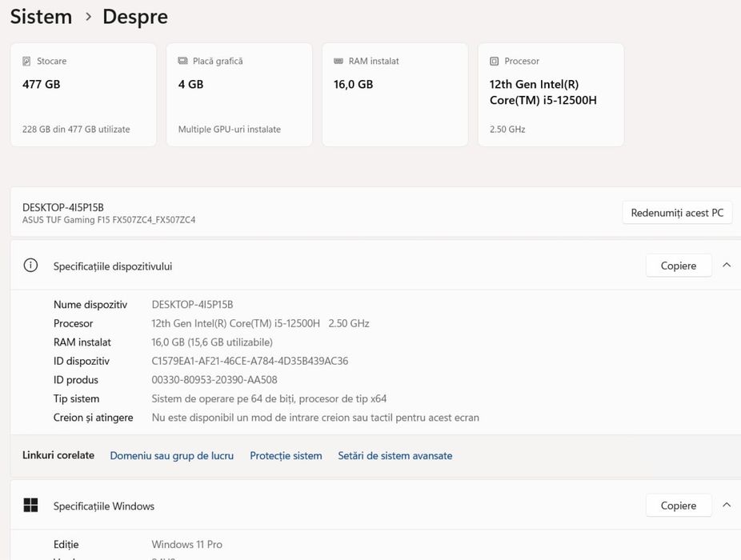Select the device ID C1579EA1 value
Image resolution: width=741 pixels, height=560 pixels.
pos(250,361)
